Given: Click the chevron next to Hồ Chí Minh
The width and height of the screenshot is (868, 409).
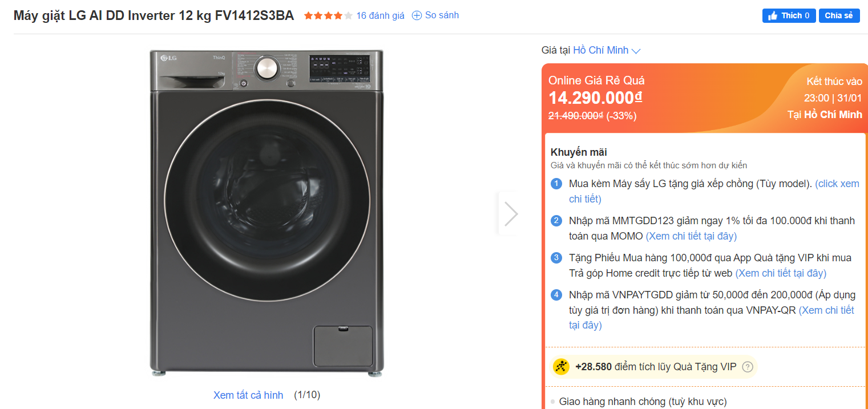Looking at the screenshot, I should [x=636, y=51].
